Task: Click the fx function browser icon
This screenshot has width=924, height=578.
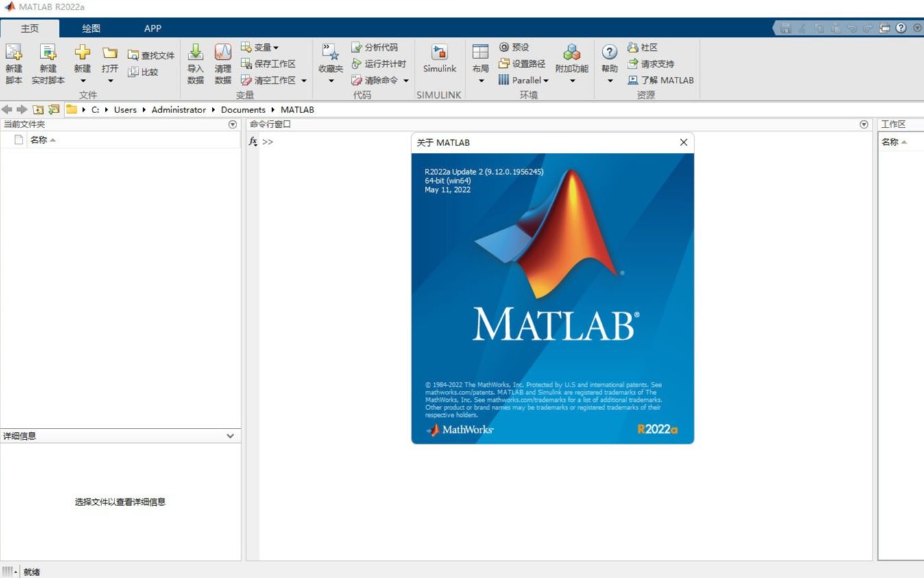Action: pos(253,141)
